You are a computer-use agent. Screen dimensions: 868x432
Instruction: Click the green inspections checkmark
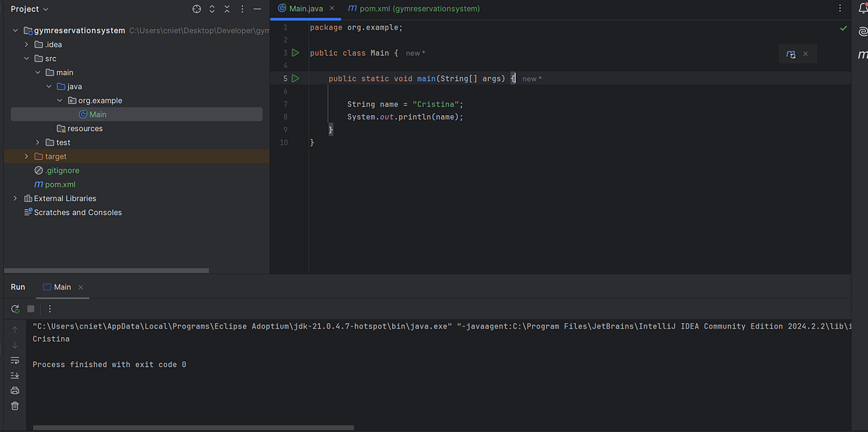click(843, 27)
